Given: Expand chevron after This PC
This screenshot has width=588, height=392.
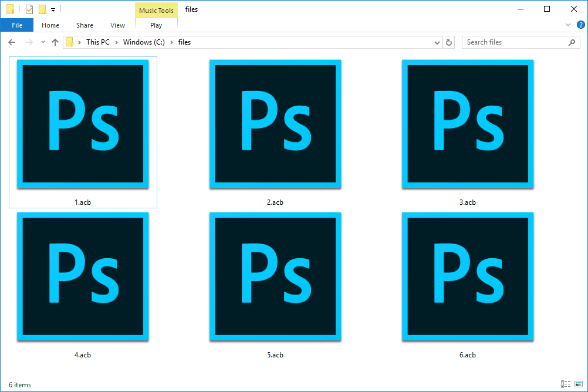Looking at the screenshot, I should tap(116, 42).
